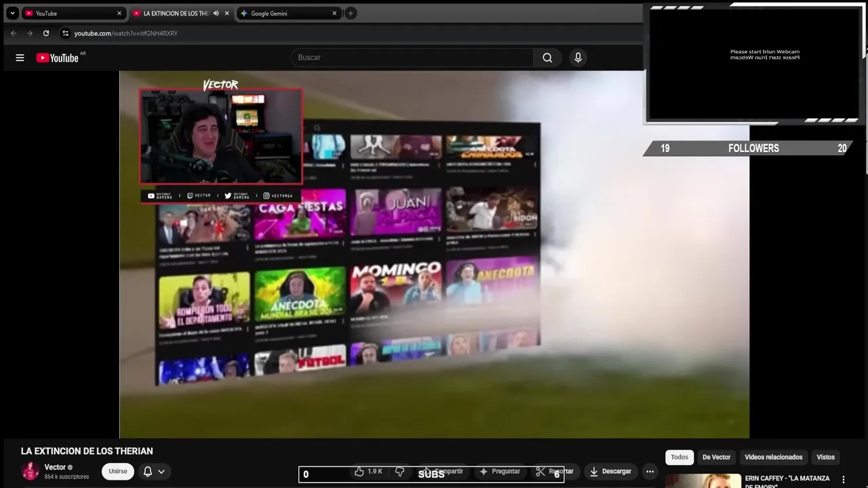Viewport: 868px width, 488px height.
Task: Open a new browser tab
Action: coord(351,13)
